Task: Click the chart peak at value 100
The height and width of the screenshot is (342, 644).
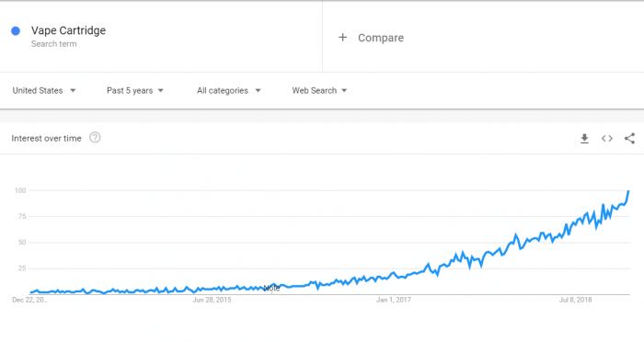Action: click(x=628, y=191)
